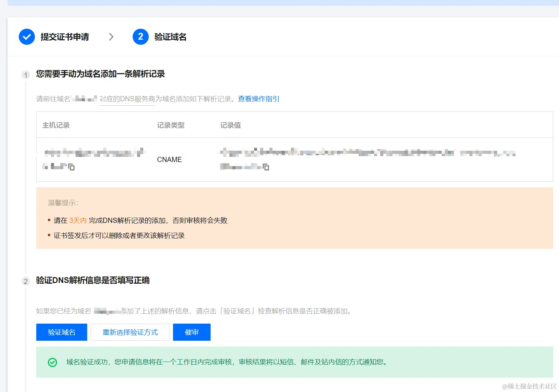Click the 您需要手动为域名添加一条解析记录 heading
The image size is (559, 392).
(x=101, y=74)
